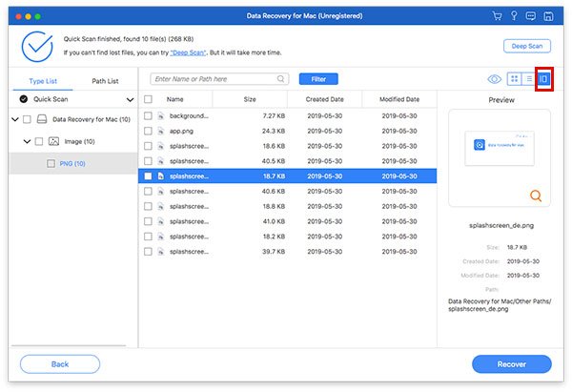Switch to thumbnail grid view
Viewport: 572px width, 392px height.
click(515, 79)
